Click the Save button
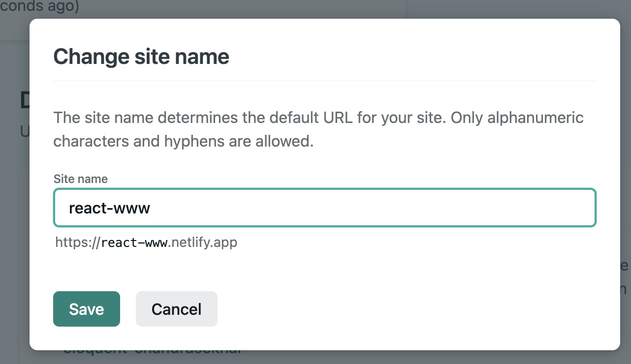Screen dimensions: 631x364 coord(87,309)
